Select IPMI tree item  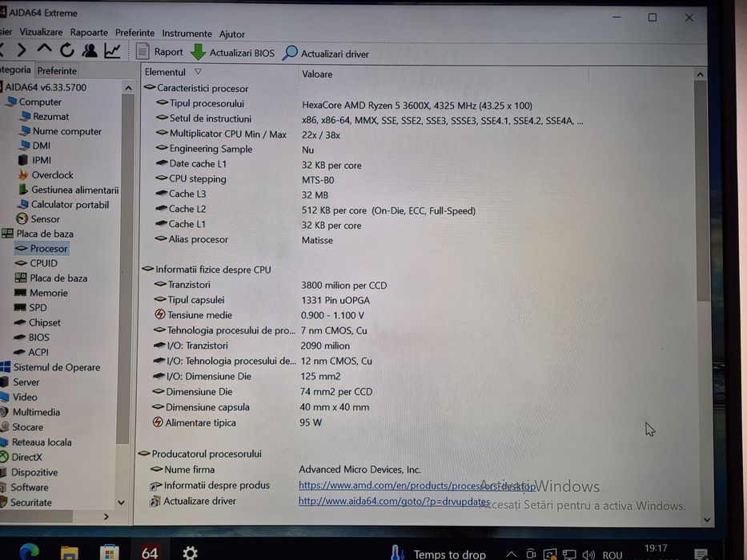[34, 161]
